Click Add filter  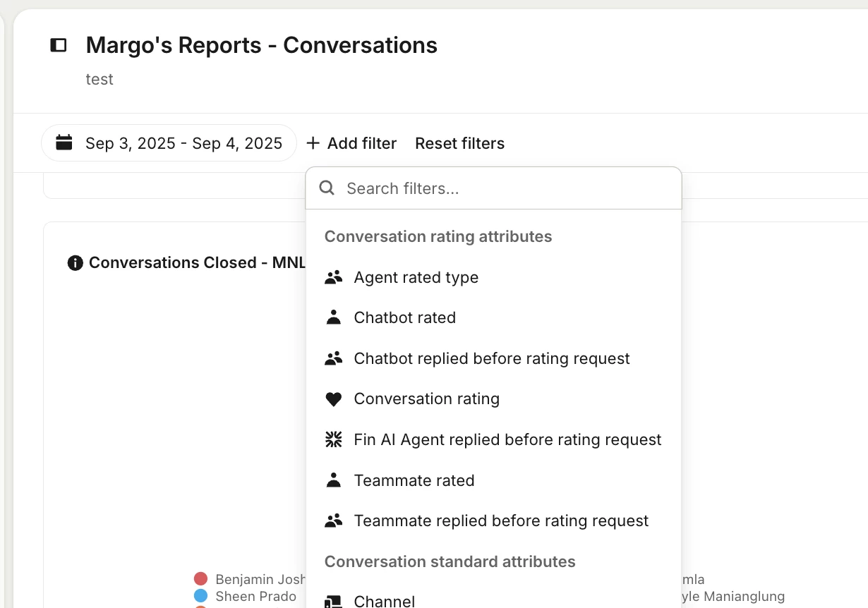[x=351, y=143]
